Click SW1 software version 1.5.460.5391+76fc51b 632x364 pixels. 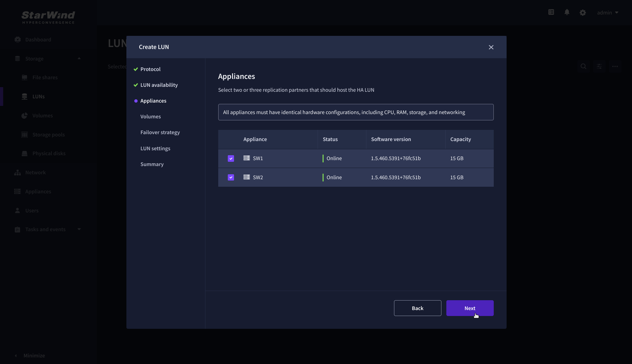pos(396,158)
